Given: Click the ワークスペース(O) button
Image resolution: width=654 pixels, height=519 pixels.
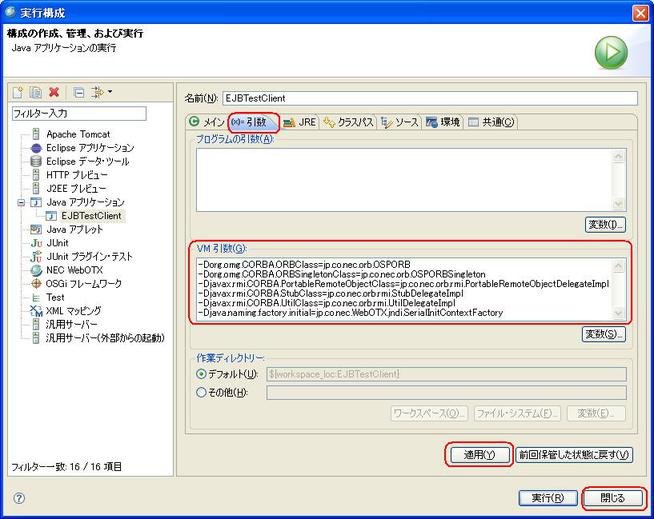Looking at the screenshot, I should [429, 413].
